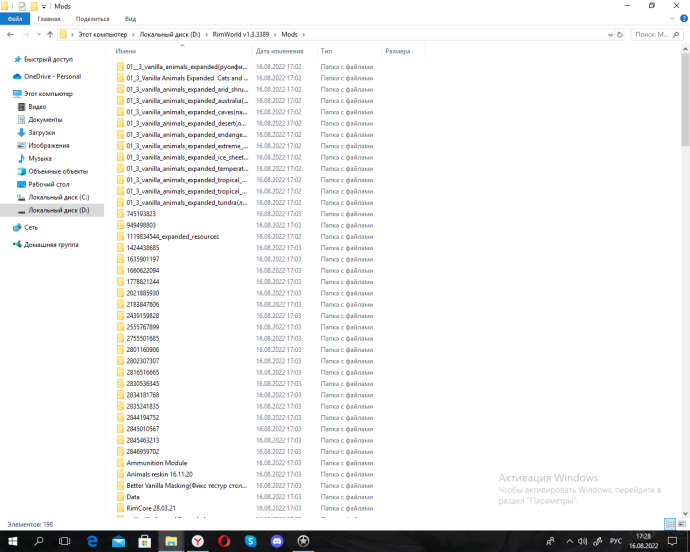This screenshot has width=690, height=552.
Task: Open address bar history dropdown
Action: 606,34
